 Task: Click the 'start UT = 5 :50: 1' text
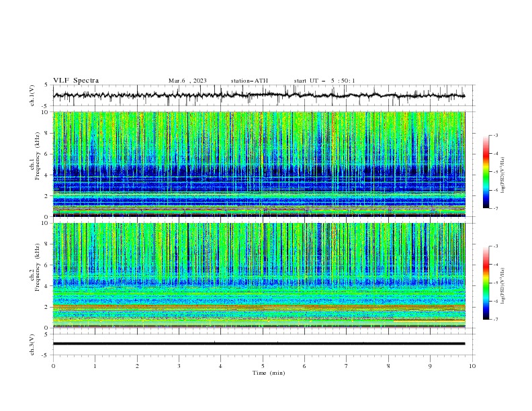324,81
